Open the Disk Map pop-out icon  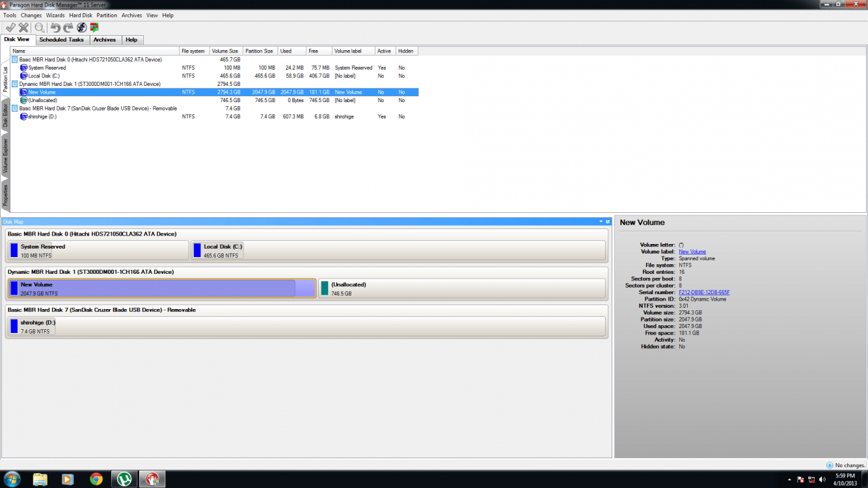click(x=608, y=222)
